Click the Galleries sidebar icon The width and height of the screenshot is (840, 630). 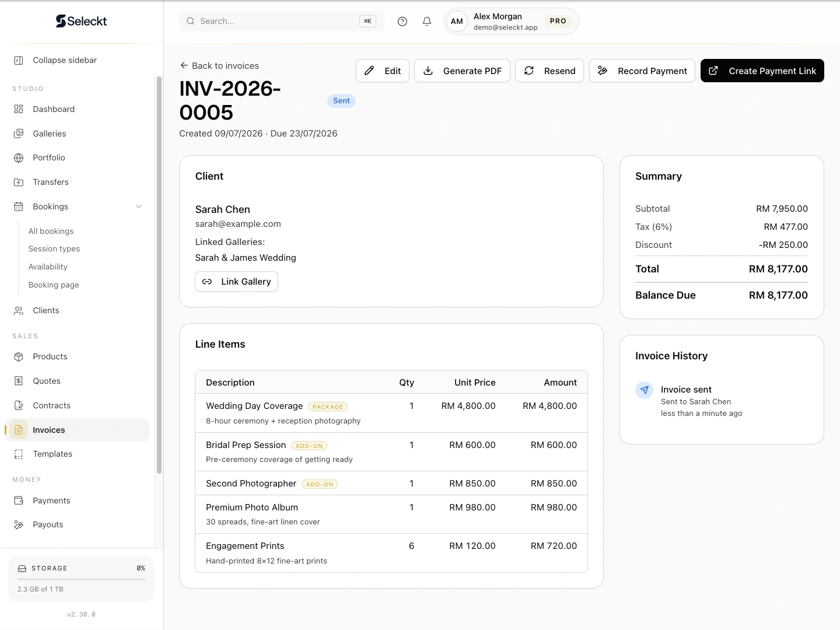(x=19, y=134)
